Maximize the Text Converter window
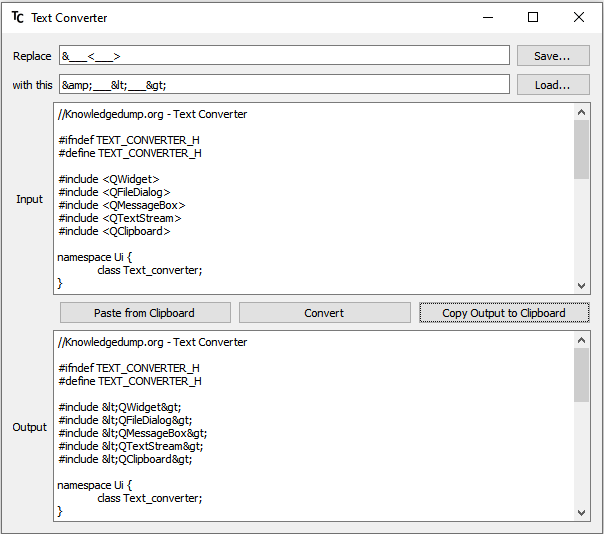This screenshot has height=534, width=604. (x=533, y=17)
